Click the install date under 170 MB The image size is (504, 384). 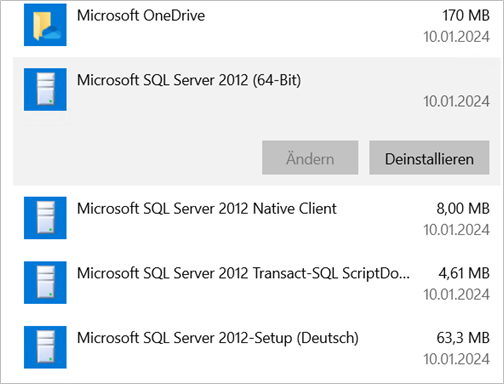[x=456, y=37]
